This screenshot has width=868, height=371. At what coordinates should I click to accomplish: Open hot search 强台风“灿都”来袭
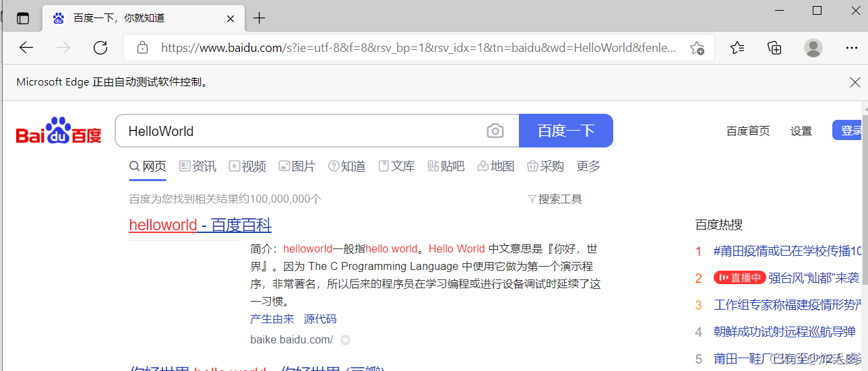pyautogui.click(x=814, y=277)
